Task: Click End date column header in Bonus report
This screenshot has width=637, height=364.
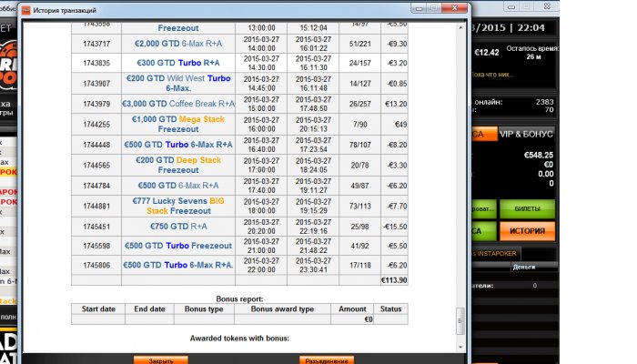Action: pyautogui.click(x=149, y=308)
